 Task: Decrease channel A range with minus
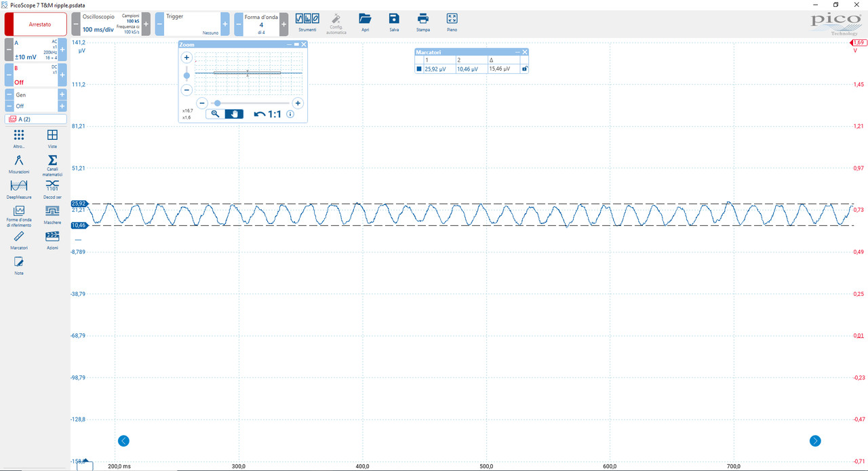(x=9, y=50)
